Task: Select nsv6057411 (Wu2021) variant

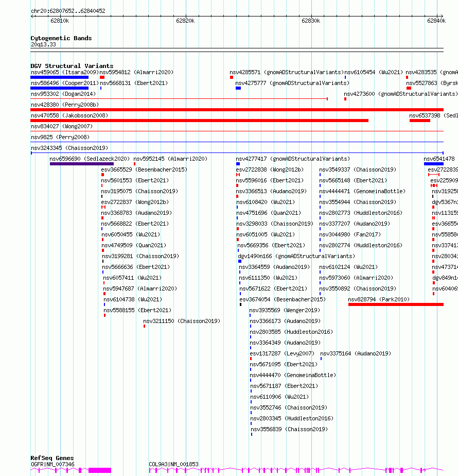Action: coord(132,278)
